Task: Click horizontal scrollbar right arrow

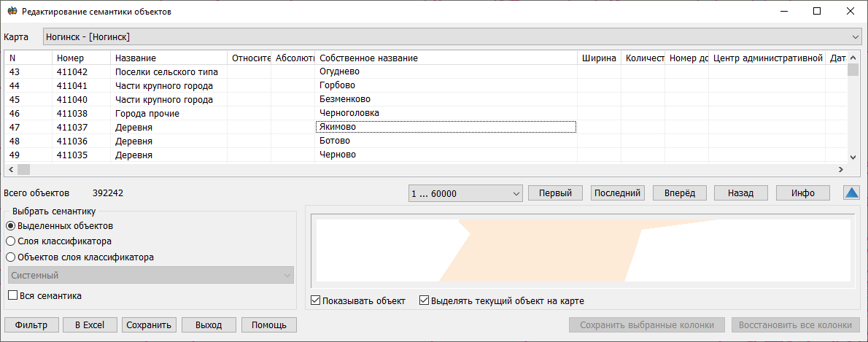Action: (x=840, y=169)
